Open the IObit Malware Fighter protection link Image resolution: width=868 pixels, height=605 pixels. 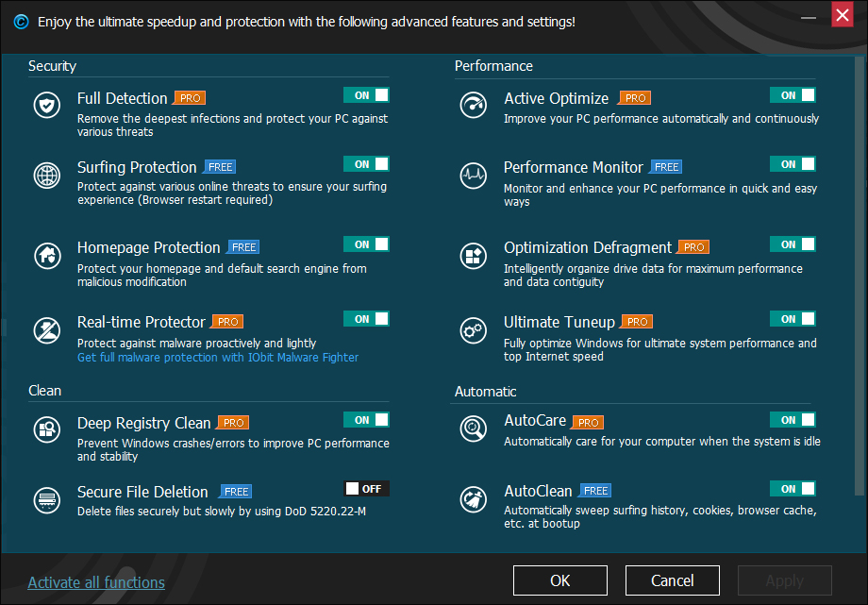[218, 358]
